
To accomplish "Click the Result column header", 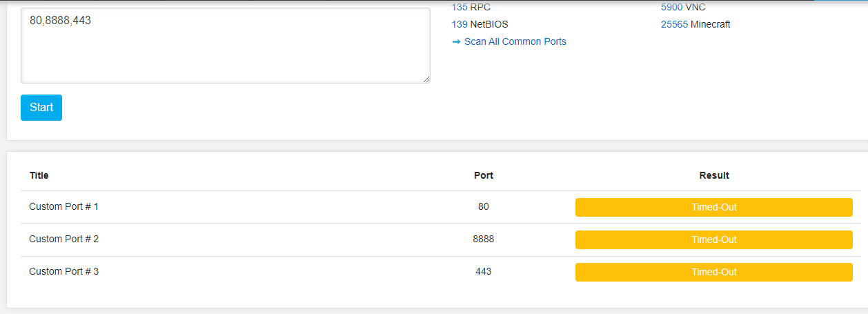I will [714, 175].
